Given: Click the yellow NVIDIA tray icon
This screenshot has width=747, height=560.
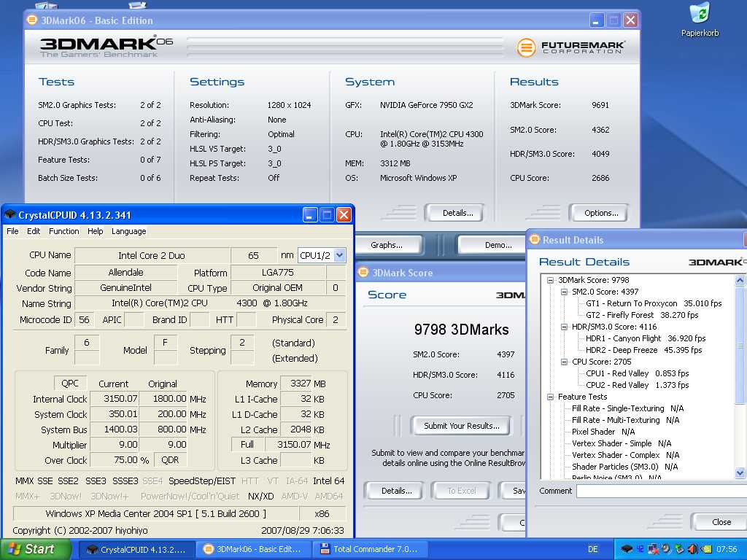Looking at the screenshot, I should [x=706, y=549].
